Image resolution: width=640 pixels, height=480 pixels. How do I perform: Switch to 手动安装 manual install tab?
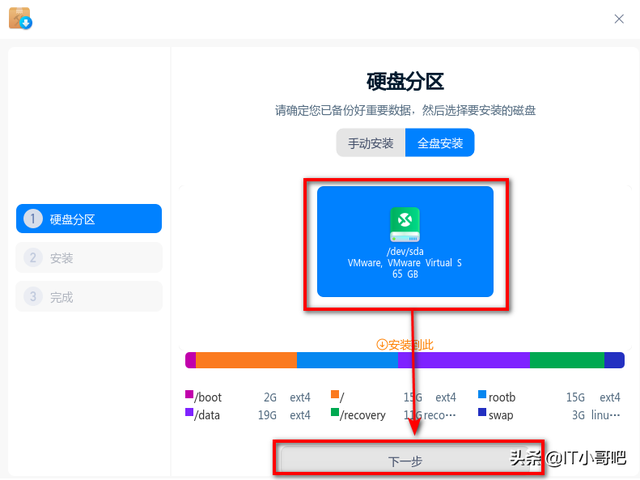pos(371,143)
